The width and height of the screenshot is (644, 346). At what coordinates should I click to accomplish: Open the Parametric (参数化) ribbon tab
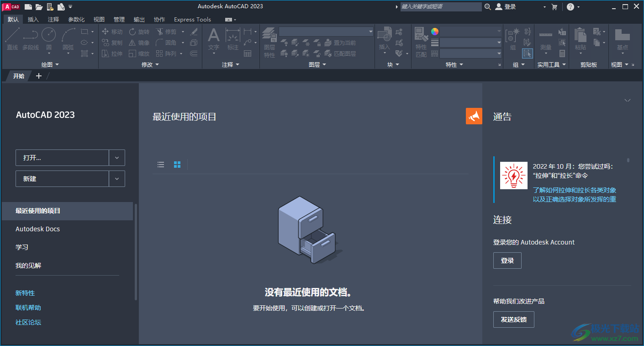click(x=76, y=20)
